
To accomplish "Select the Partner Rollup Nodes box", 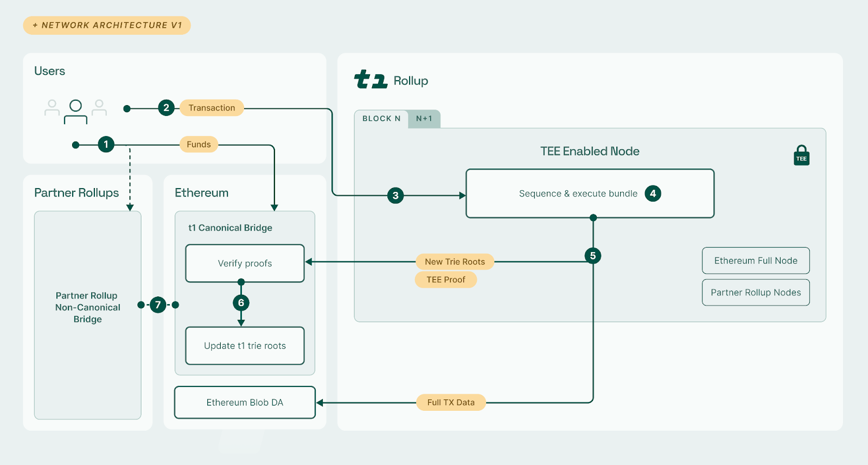I will tap(756, 293).
